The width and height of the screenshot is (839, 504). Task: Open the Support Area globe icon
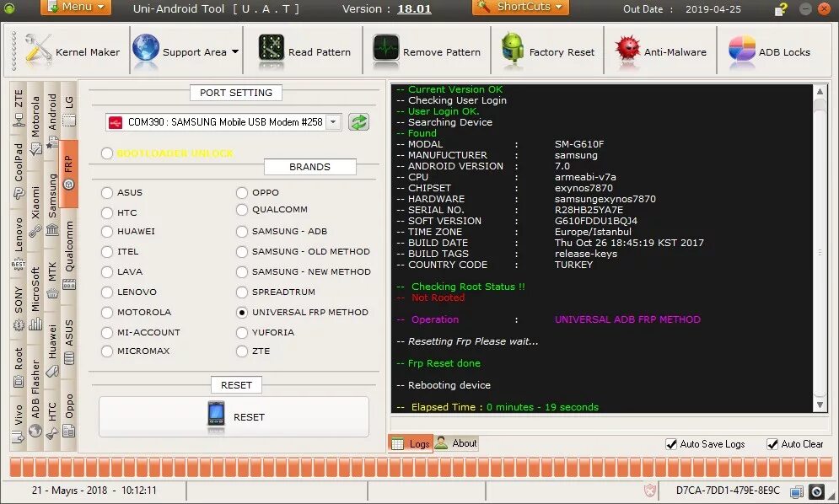[x=146, y=50]
